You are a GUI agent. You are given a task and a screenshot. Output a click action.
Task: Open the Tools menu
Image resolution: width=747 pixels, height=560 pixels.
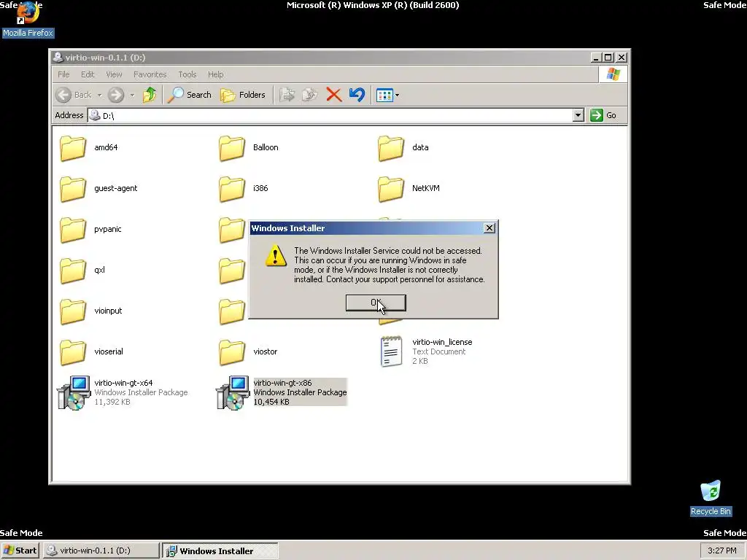[187, 74]
